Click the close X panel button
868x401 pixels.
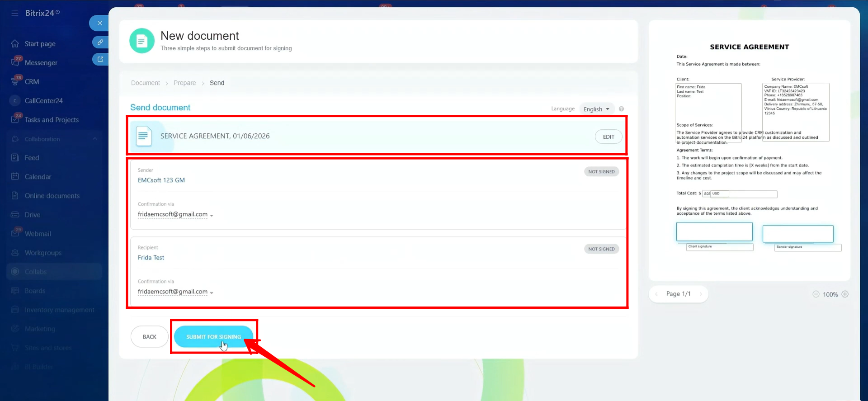(100, 23)
